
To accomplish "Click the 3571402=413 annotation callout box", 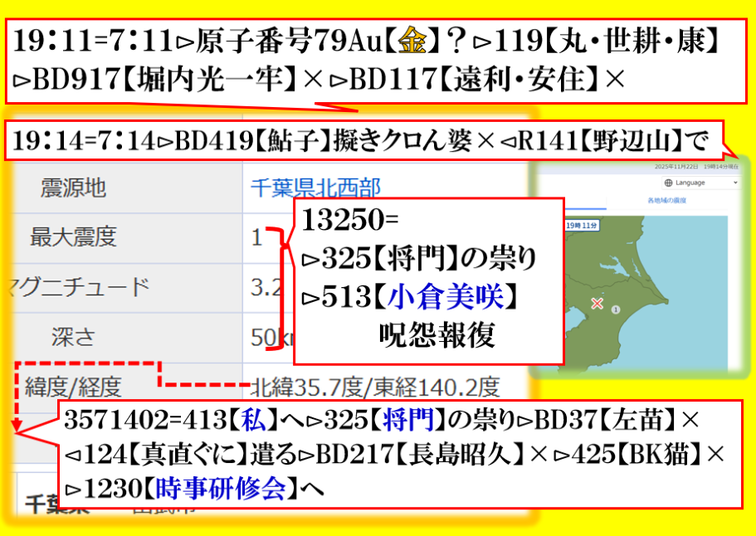I will (398, 455).
